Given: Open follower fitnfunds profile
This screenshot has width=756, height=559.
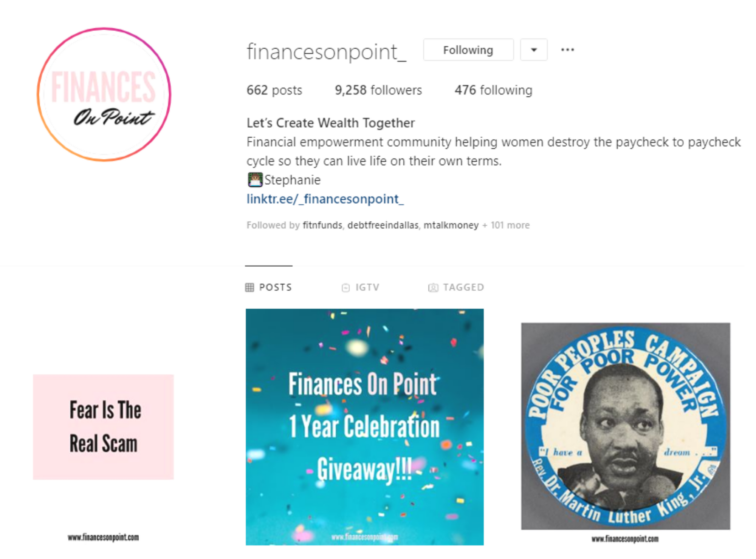Looking at the screenshot, I should [x=322, y=225].
